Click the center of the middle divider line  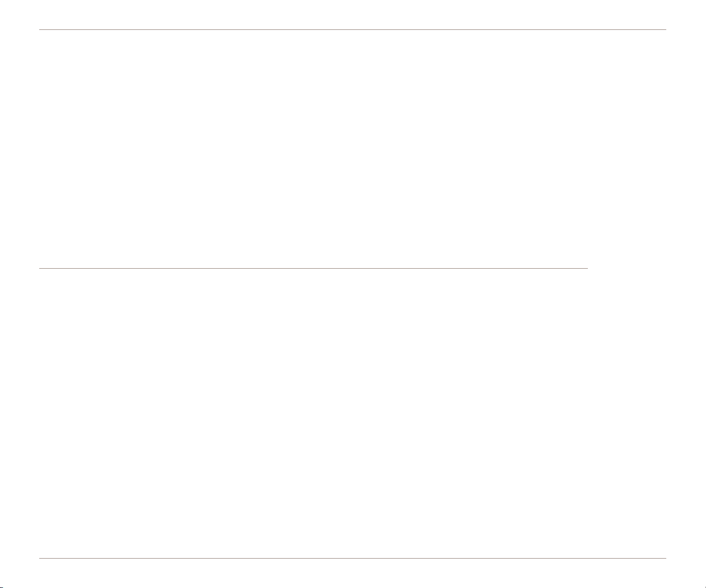314,268
